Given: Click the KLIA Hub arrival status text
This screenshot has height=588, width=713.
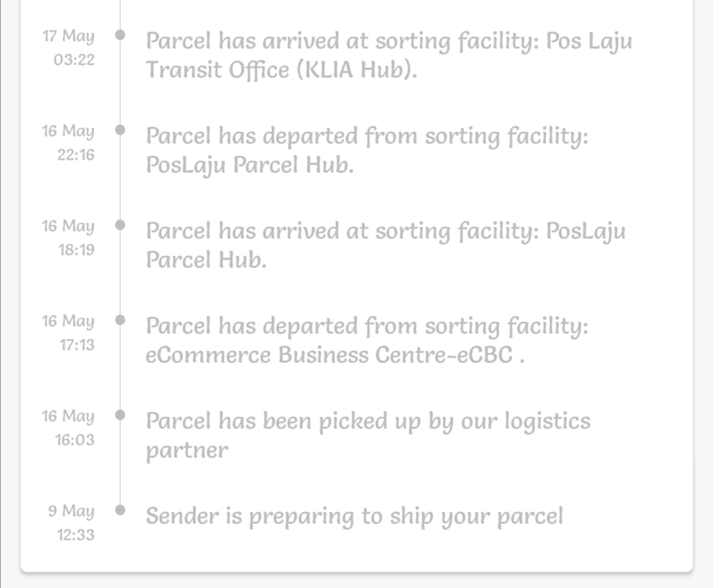Looking at the screenshot, I should [x=388, y=55].
